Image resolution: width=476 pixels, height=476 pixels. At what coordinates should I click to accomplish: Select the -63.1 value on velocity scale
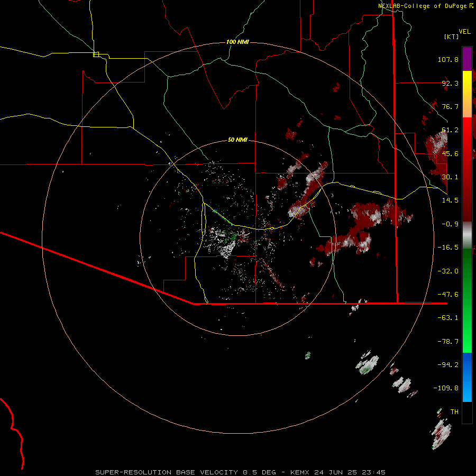click(448, 318)
